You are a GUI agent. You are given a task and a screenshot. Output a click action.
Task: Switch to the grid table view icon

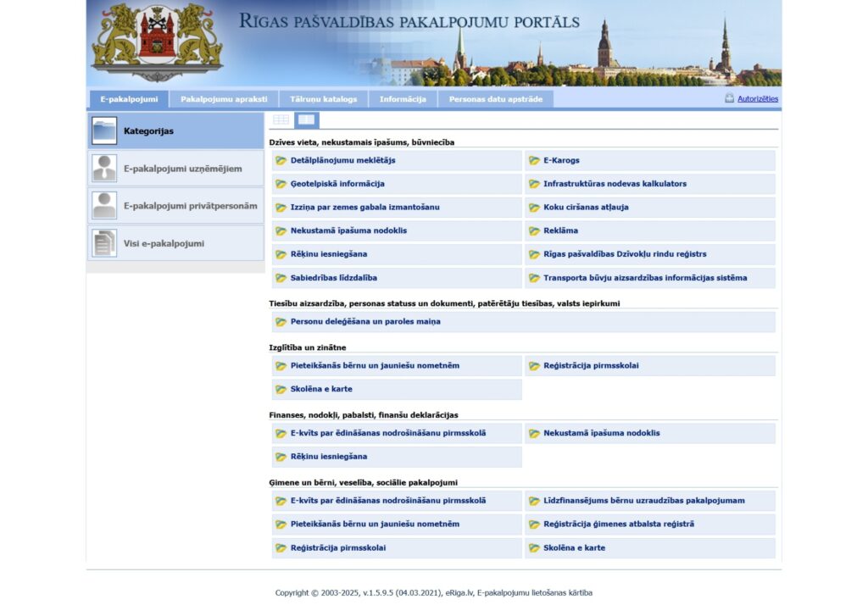click(281, 119)
